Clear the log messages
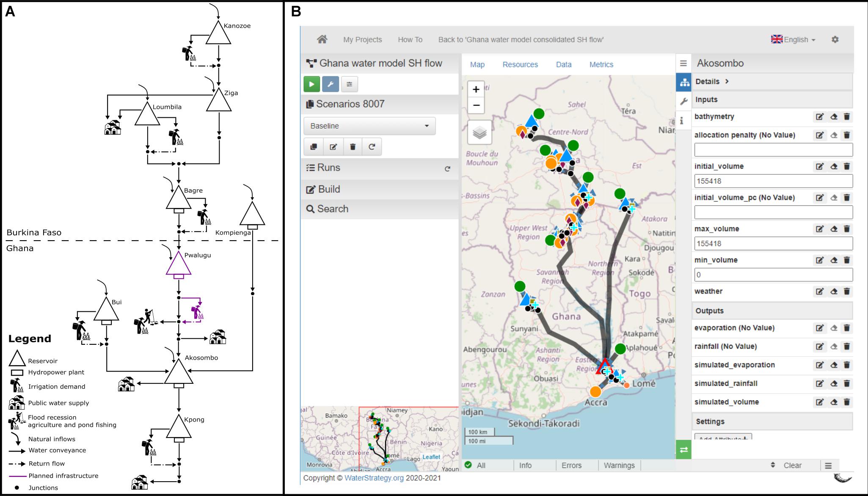Image resolution: width=868 pixels, height=496 pixels. click(x=792, y=466)
